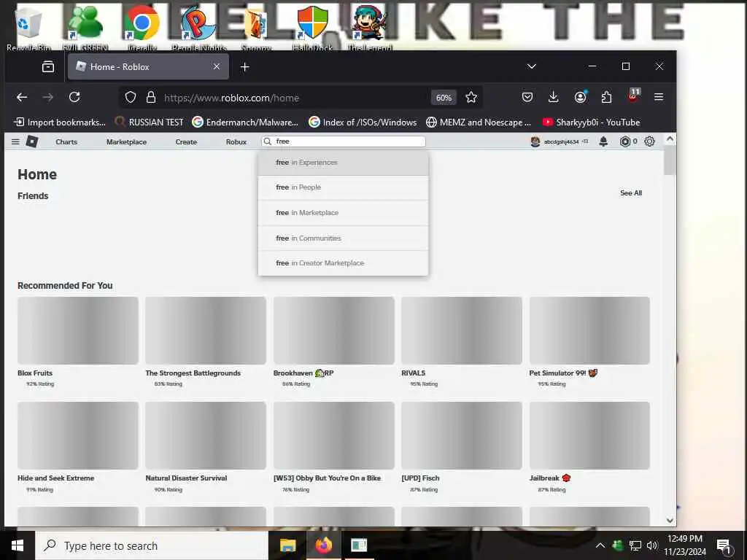
Task: Open Marketplace in Roblox navigation
Action: pyautogui.click(x=126, y=142)
